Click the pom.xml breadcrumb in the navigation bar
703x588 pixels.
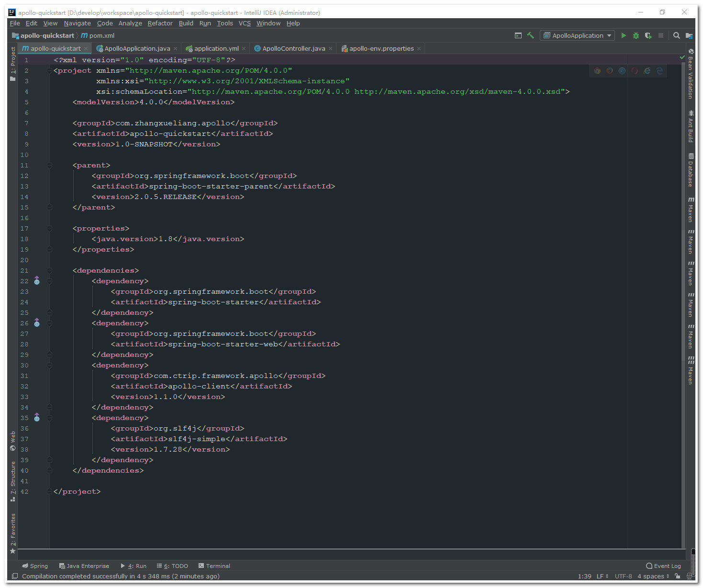coord(98,35)
